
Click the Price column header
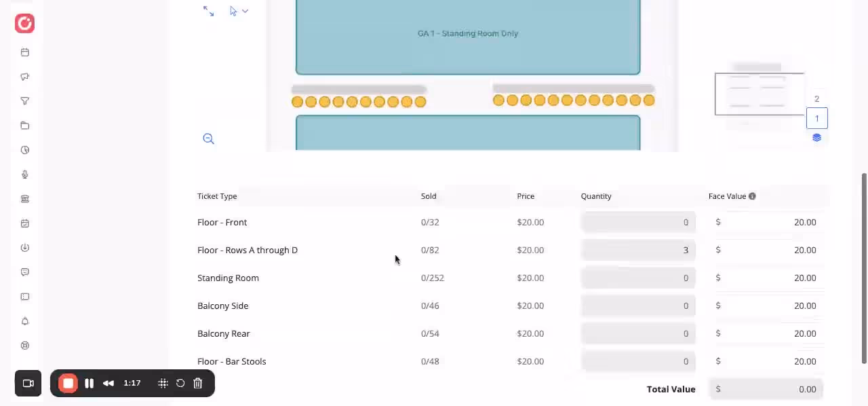tap(526, 196)
